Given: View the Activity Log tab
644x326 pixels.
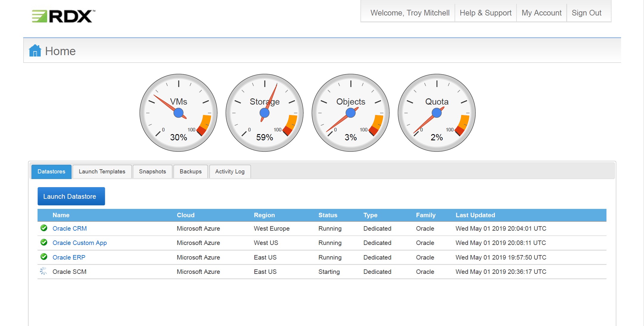Looking at the screenshot, I should (x=230, y=172).
